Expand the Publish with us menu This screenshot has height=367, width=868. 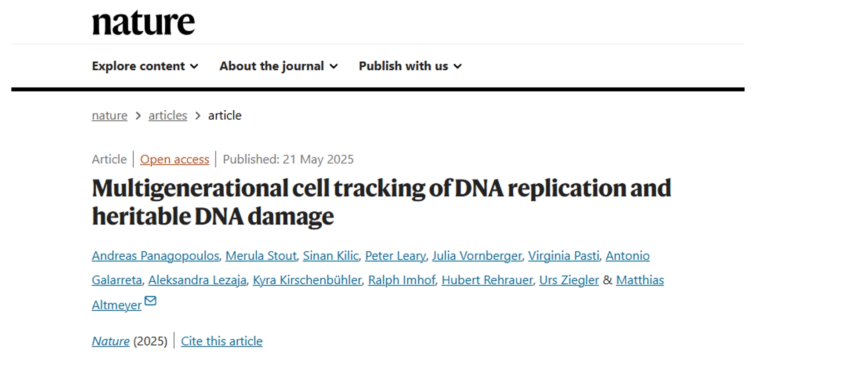pos(410,66)
